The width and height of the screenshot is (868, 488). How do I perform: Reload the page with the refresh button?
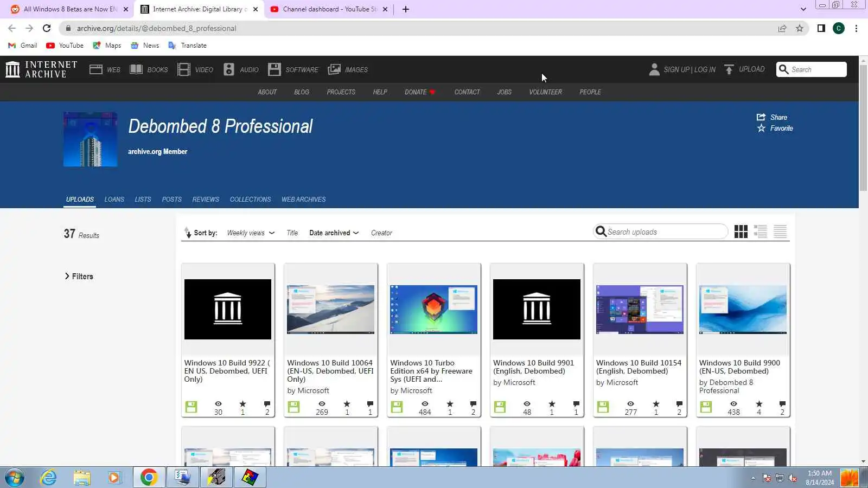coord(47,28)
